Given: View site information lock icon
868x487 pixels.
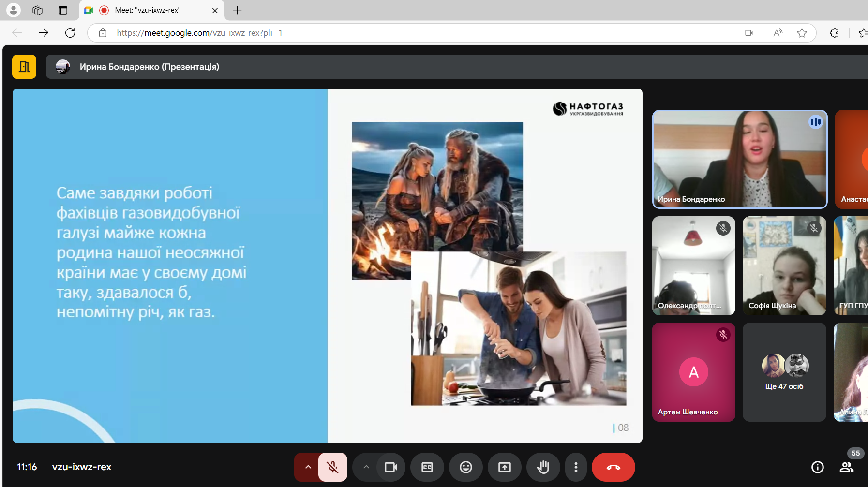Looking at the screenshot, I should (103, 33).
